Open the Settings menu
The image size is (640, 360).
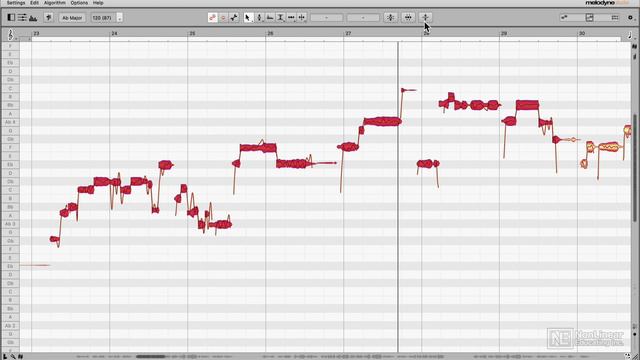coord(16,3)
